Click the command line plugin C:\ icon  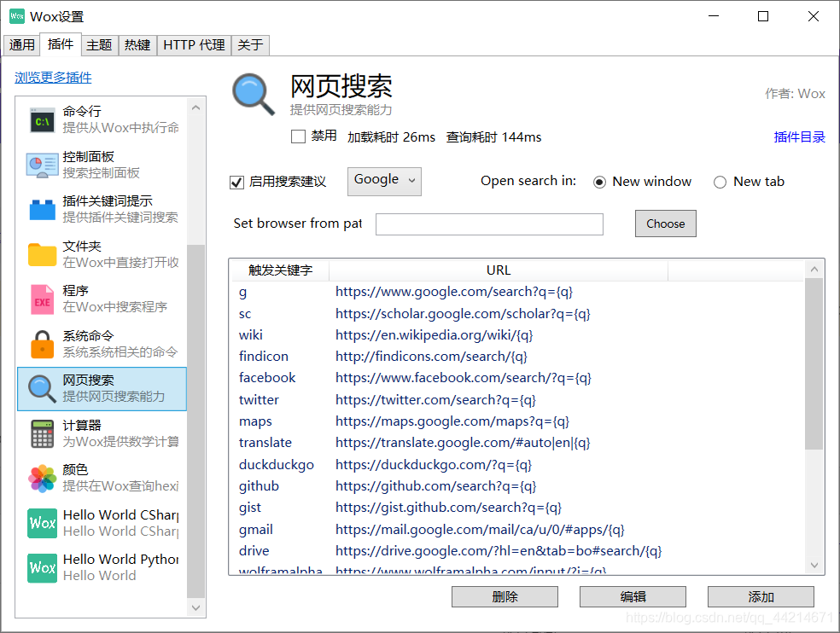43,120
